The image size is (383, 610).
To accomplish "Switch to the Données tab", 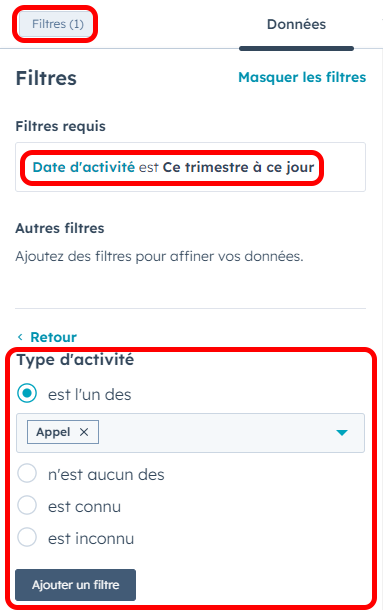I will pyautogui.click(x=296, y=25).
